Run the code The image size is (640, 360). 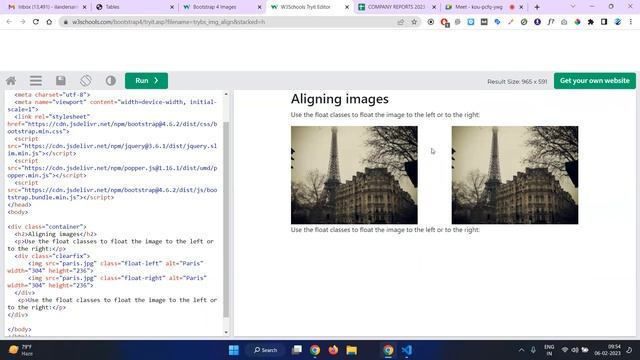click(147, 81)
